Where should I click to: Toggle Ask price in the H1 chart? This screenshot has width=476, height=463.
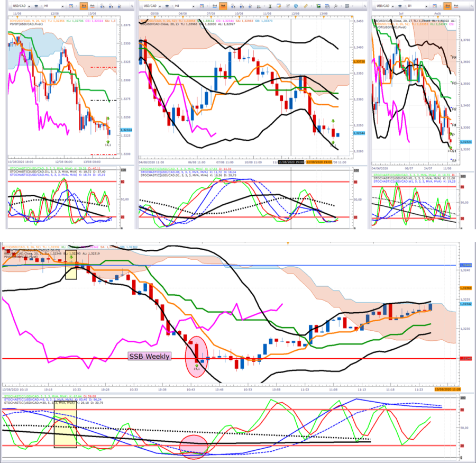(x=92, y=6)
